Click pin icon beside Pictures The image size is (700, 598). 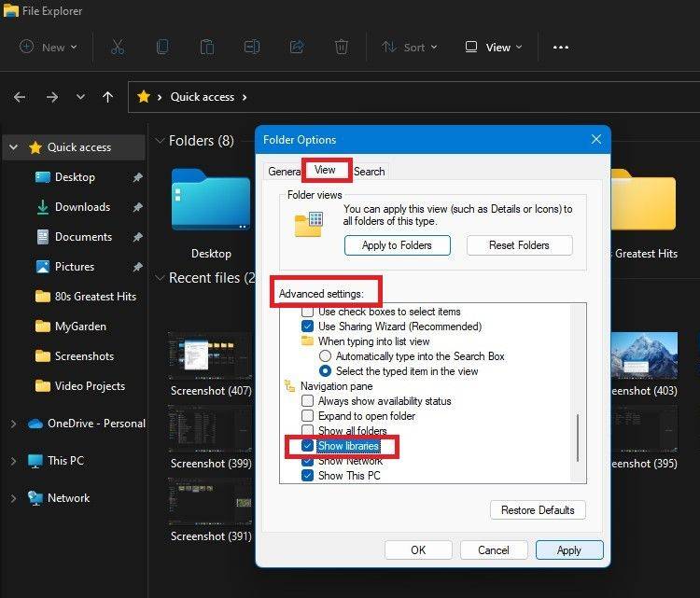pos(137,267)
